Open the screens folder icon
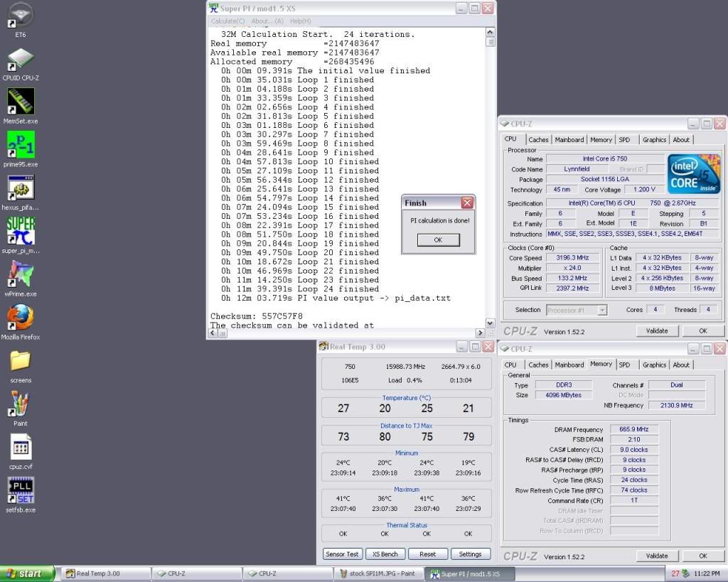 pyautogui.click(x=21, y=366)
